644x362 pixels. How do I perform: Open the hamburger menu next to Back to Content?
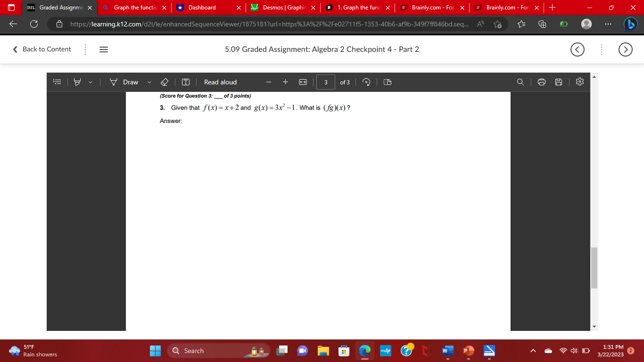[103, 49]
